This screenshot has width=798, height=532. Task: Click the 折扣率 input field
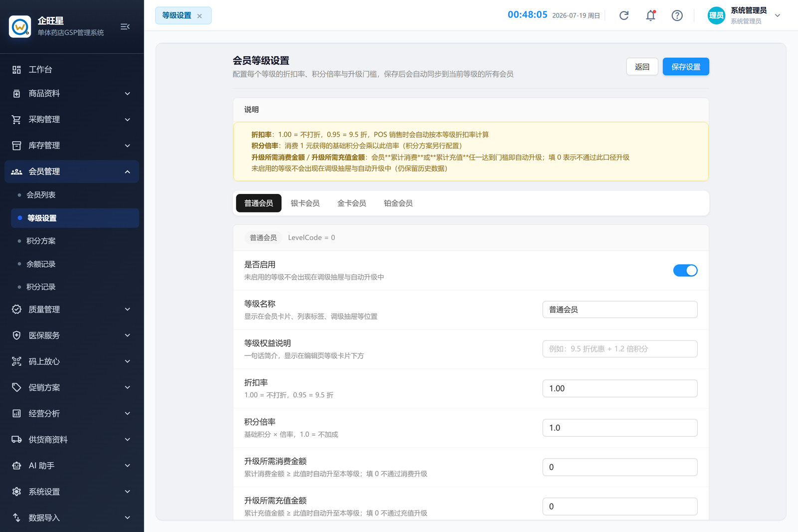[x=620, y=388]
